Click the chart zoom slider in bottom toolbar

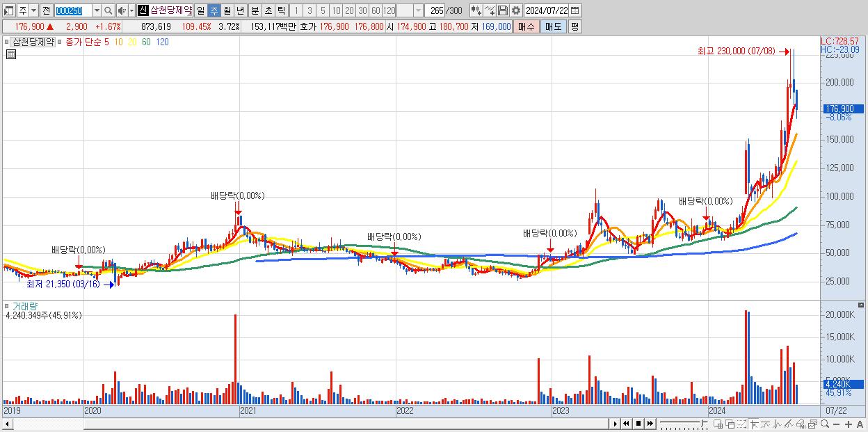click(684, 424)
